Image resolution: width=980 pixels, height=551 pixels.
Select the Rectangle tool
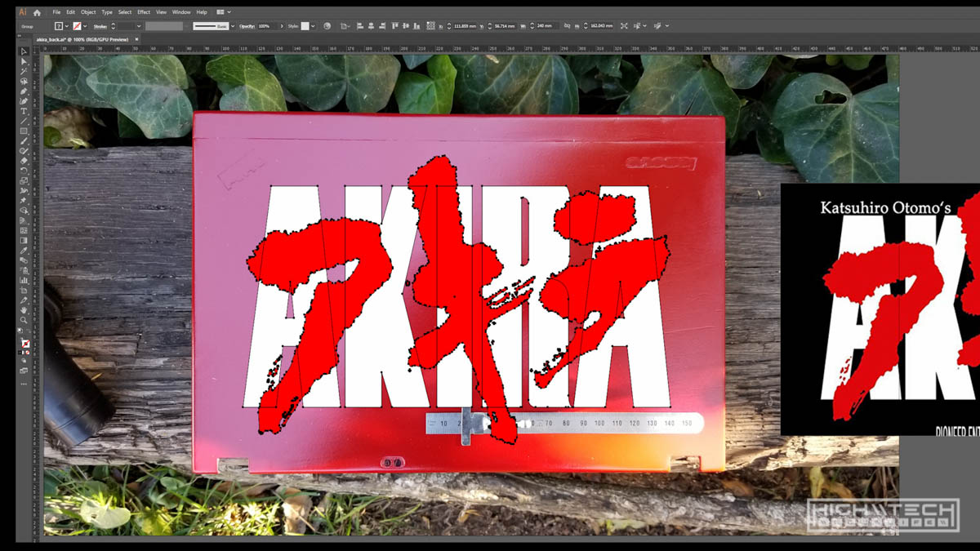24,131
